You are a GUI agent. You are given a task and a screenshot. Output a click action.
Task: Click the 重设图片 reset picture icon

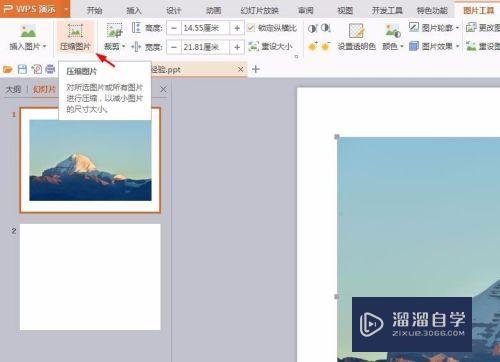click(471, 46)
